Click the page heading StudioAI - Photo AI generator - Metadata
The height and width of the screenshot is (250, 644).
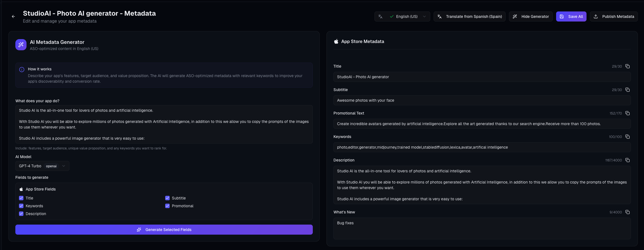pyautogui.click(x=89, y=13)
